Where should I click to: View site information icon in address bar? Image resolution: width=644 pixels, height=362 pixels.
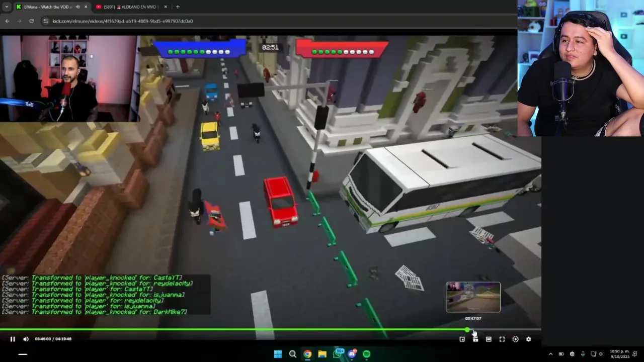click(46, 21)
